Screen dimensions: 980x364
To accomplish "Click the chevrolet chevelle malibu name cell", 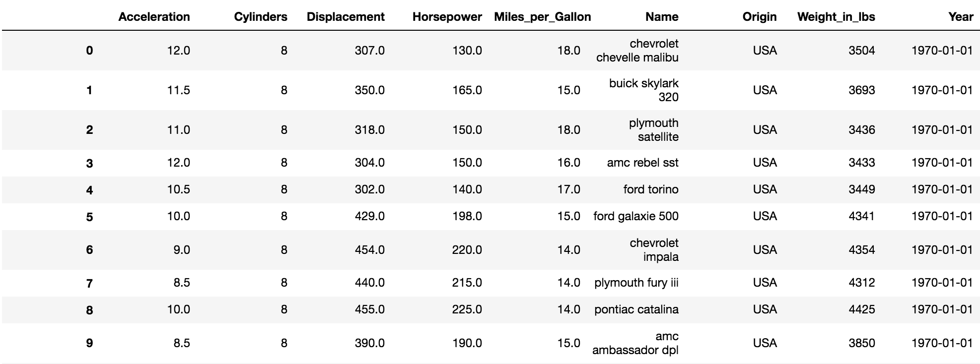I will click(637, 51).
